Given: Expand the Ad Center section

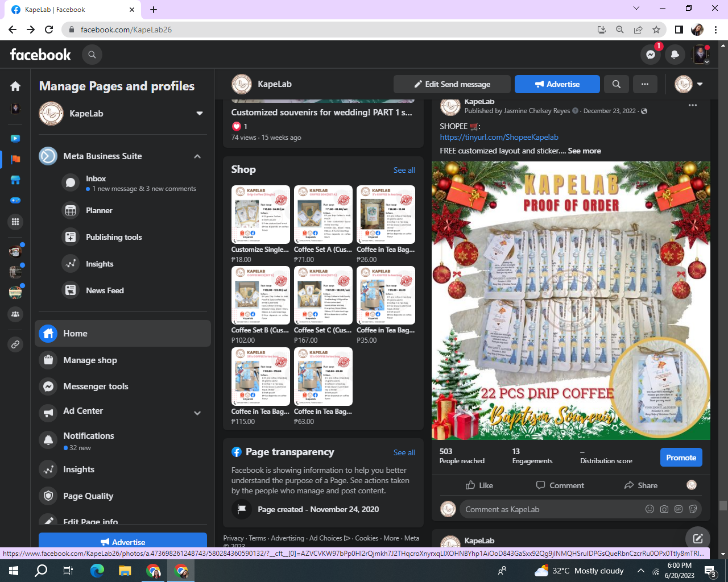Looking at the screenshot, I should 197,413.
